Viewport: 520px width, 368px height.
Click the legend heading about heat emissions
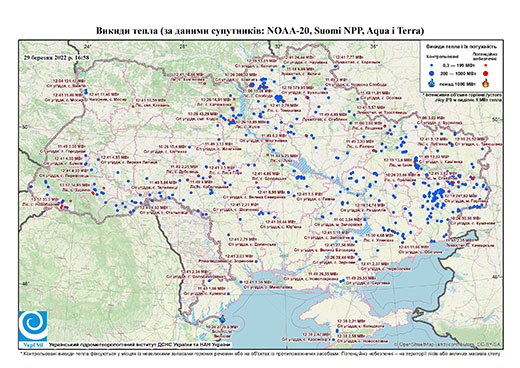(462, 47)
